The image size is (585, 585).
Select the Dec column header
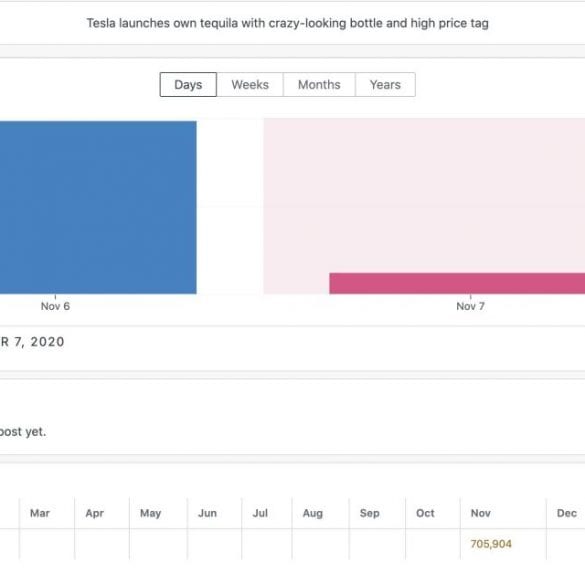pos(567,513)
